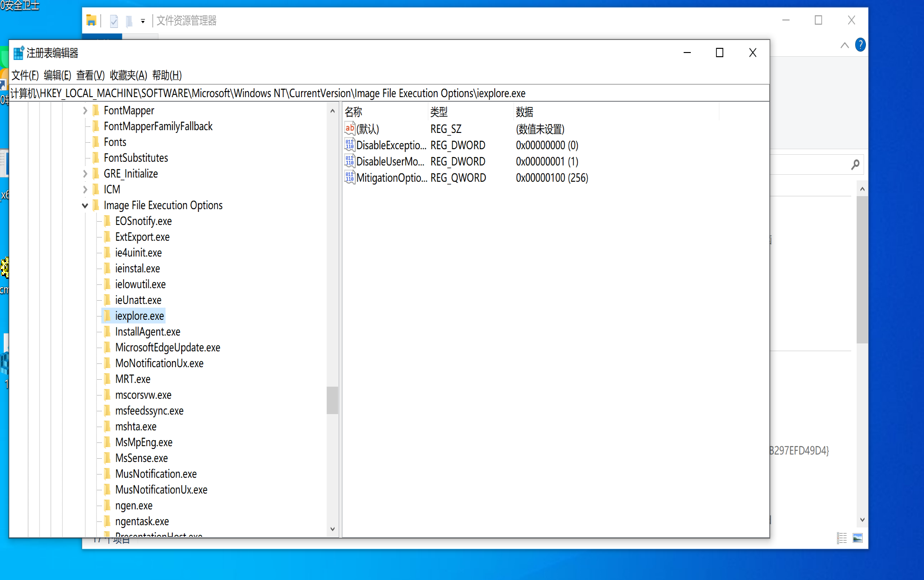The width and height of the screenshot is (924, 580).
Task: Click the DisableExceptionChain DWORD value icon
Action: point(349,145)
